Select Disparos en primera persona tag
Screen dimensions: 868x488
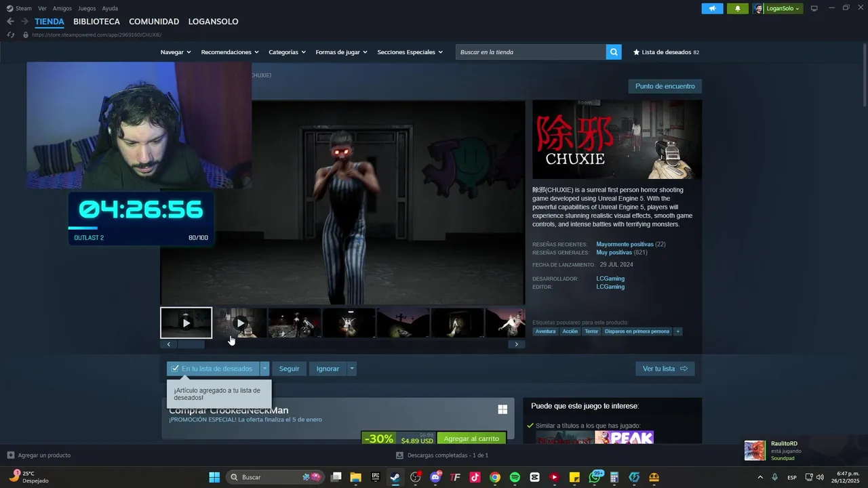[x=637, y=331]
